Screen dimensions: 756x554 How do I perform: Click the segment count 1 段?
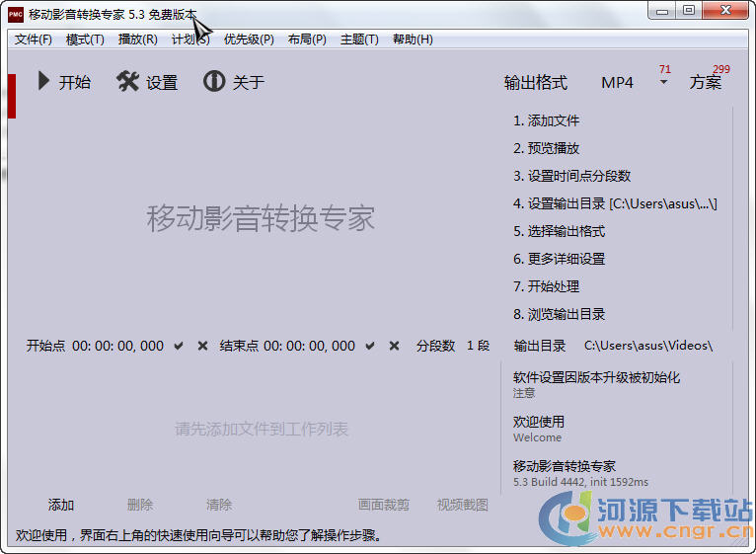478,346
